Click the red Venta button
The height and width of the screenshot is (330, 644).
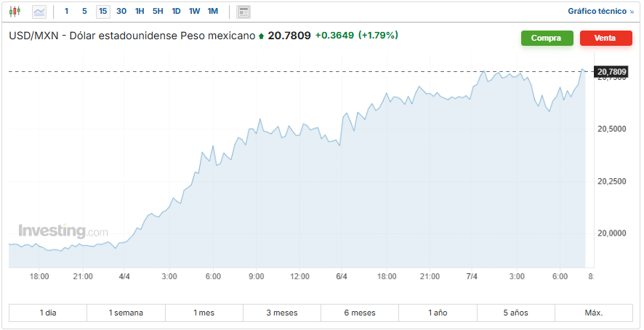click(x=605, y=39)
